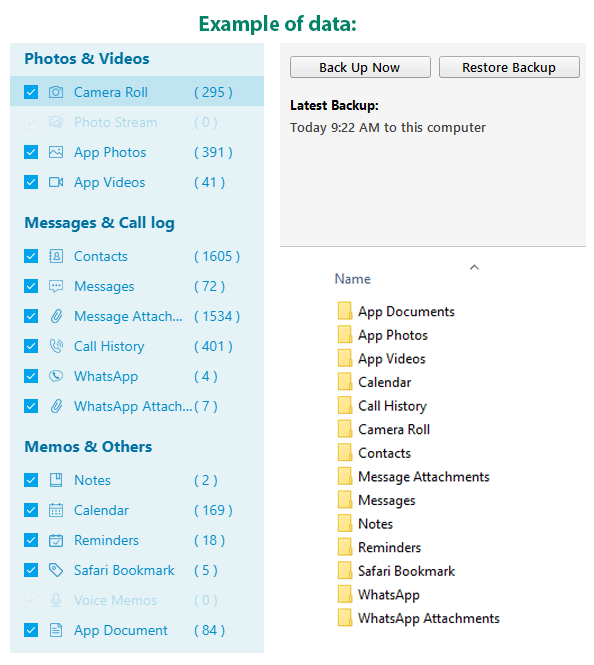Screen dimensions: 594x665
Task: Click the Back Up Now button
Action: [360, 67]
